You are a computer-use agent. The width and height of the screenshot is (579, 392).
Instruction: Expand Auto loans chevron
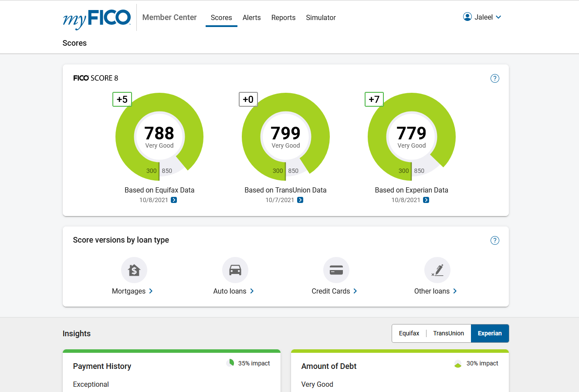coord(252,291)
